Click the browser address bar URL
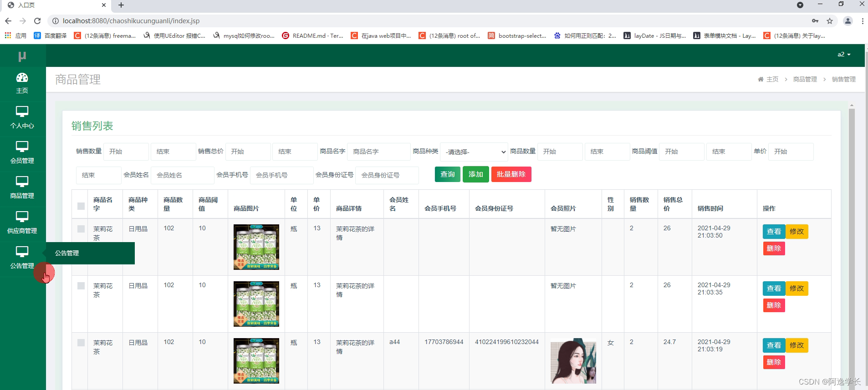This screenshot has height=390, width=868. [x=131, y=21]
